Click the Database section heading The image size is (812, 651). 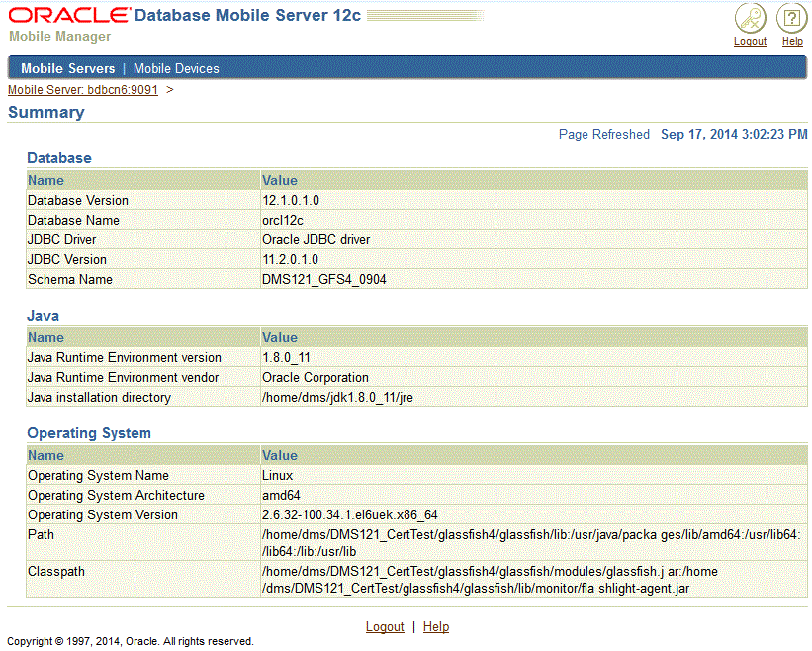[x=59, y=158]
